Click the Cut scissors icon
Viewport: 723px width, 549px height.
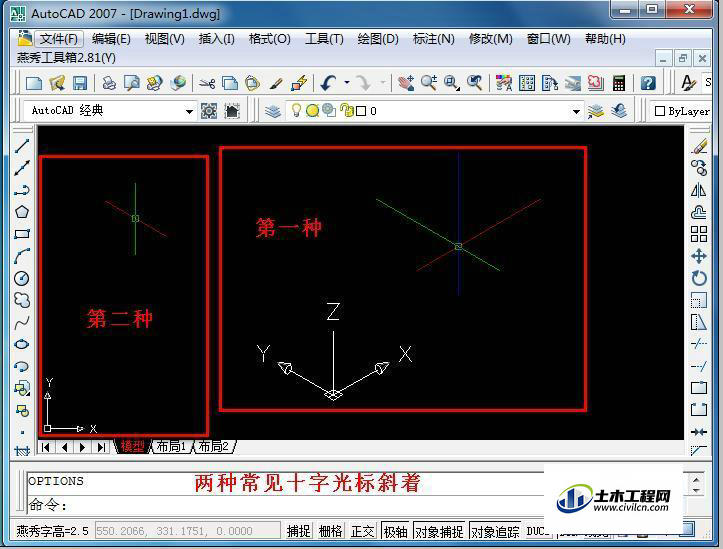point(207,83)
